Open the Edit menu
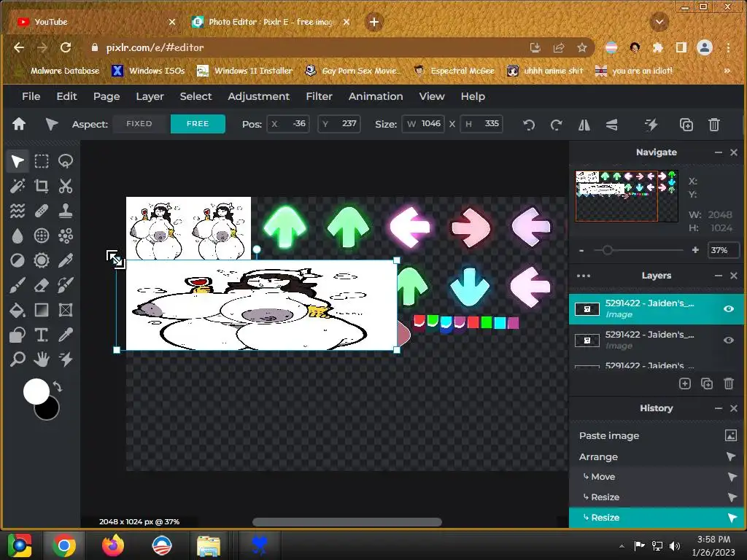 pos(66,96)
